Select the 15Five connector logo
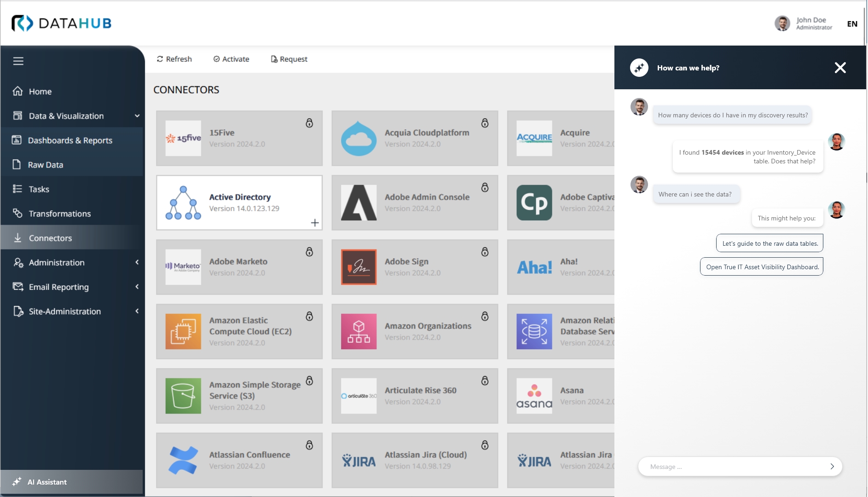Viewport: 868px width, 497px height. click(183, 138)
